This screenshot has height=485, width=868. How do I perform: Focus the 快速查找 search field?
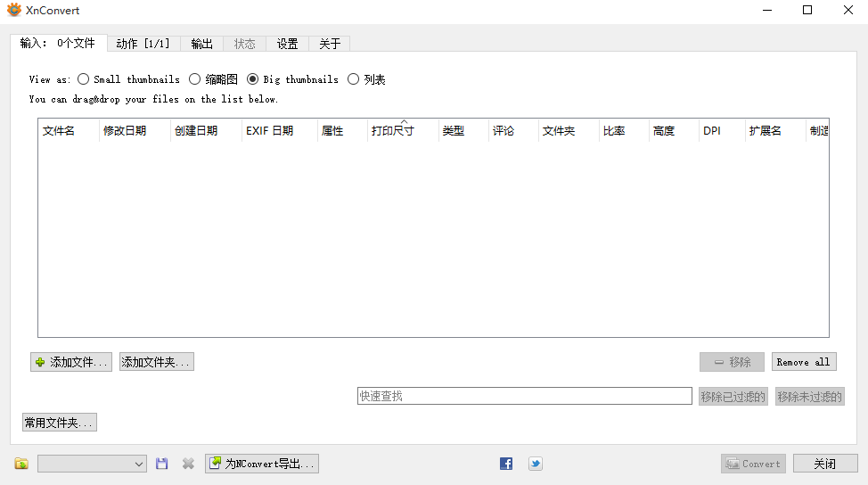[525, 396]
